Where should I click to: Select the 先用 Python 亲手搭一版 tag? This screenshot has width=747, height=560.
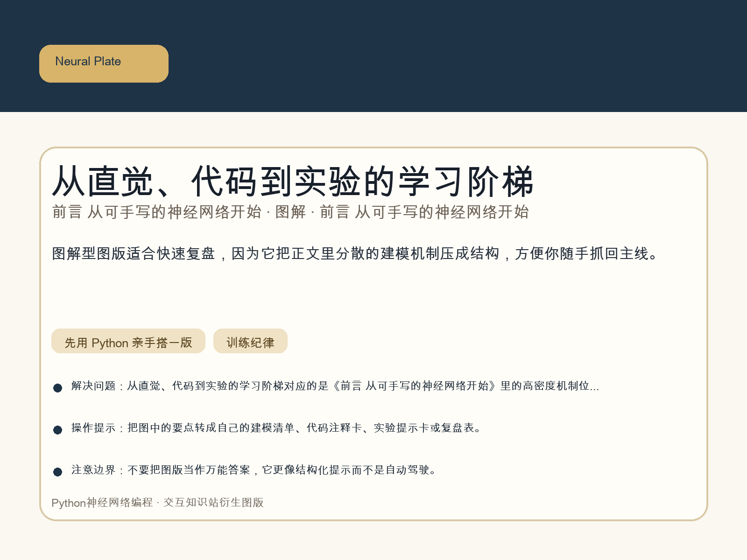click(x=128, y=341)
